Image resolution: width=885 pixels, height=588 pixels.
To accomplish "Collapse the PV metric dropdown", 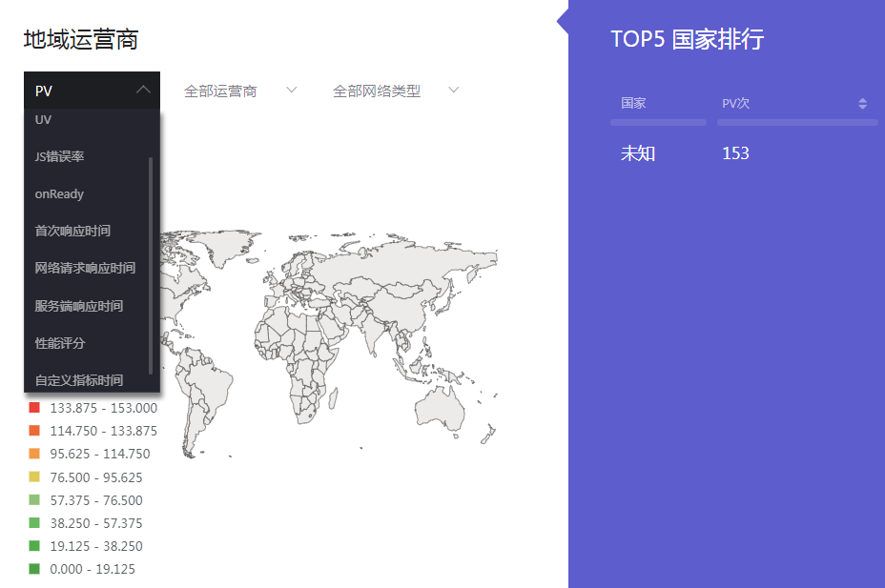I will coord(92,91).
